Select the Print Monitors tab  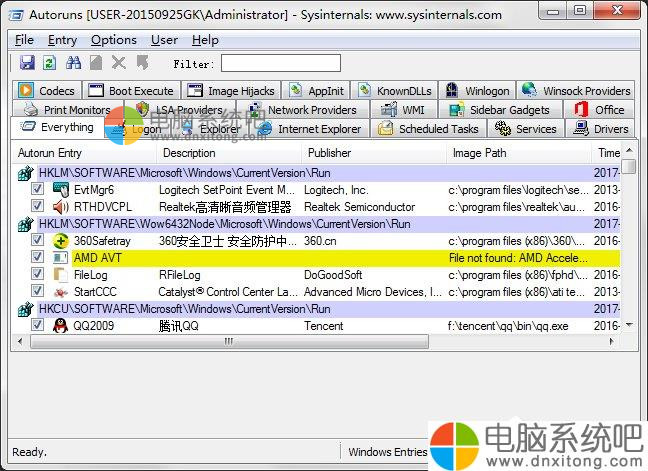[68, 110]
